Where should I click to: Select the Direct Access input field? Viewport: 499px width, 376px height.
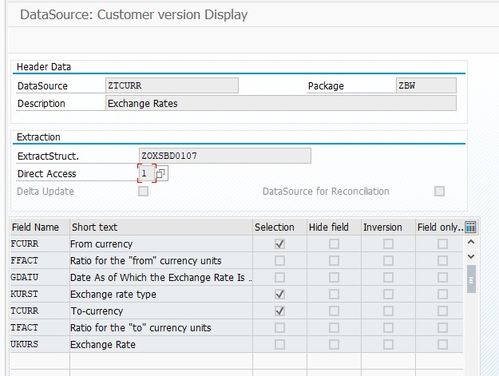(146, 174)
